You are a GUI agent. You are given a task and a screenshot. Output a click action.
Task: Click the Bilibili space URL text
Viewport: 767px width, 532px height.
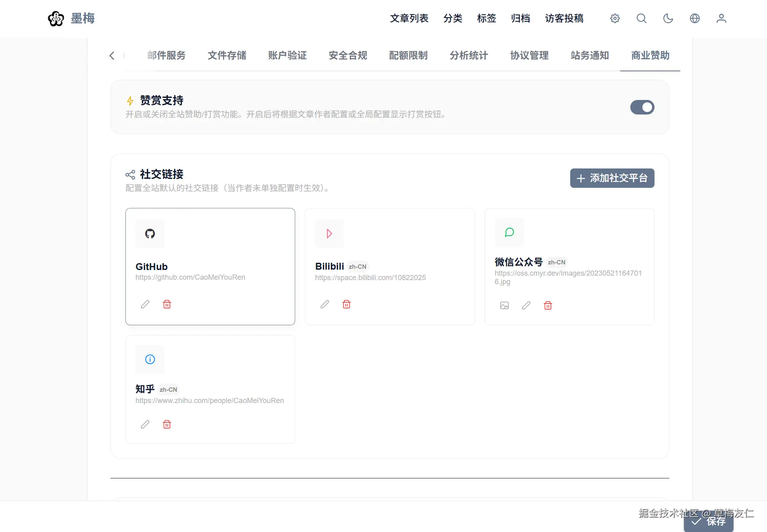(x=371, y=278)
